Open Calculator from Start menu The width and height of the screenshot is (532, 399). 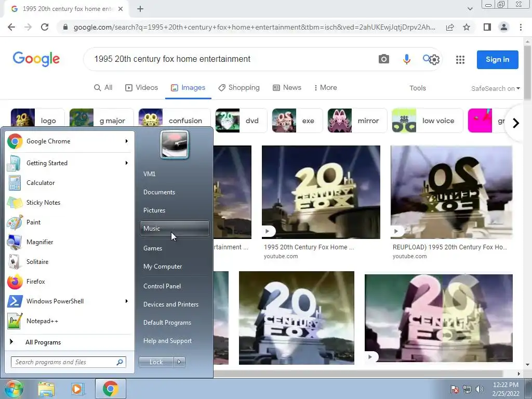pos(70,183)
